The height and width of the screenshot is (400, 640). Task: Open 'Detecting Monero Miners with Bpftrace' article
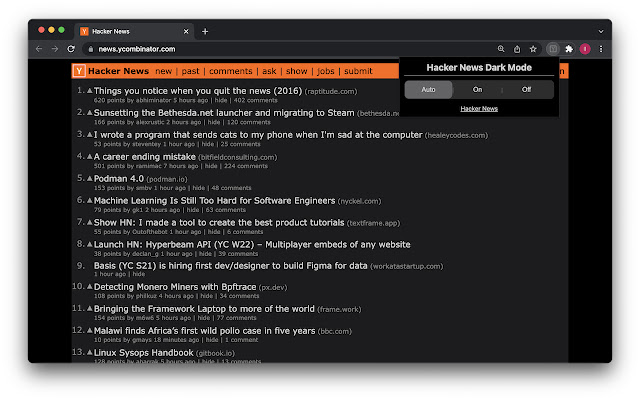pos(175,287)
